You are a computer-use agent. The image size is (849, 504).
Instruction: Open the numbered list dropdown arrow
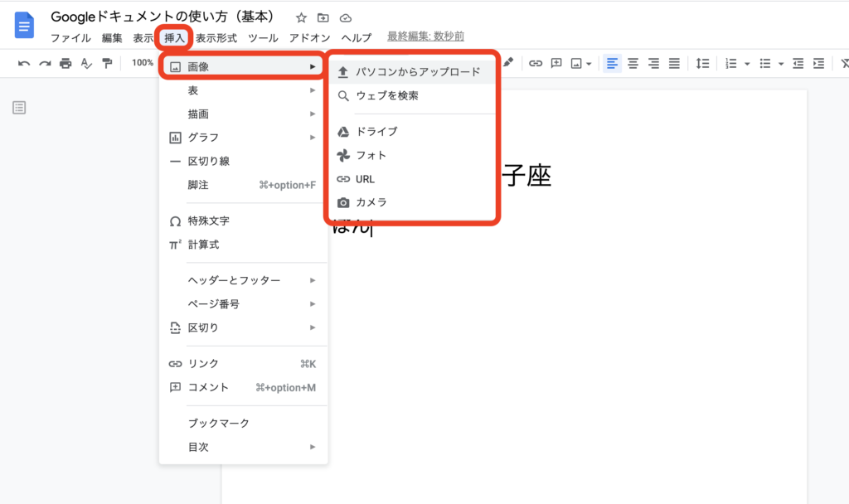(x=747, y=63)
